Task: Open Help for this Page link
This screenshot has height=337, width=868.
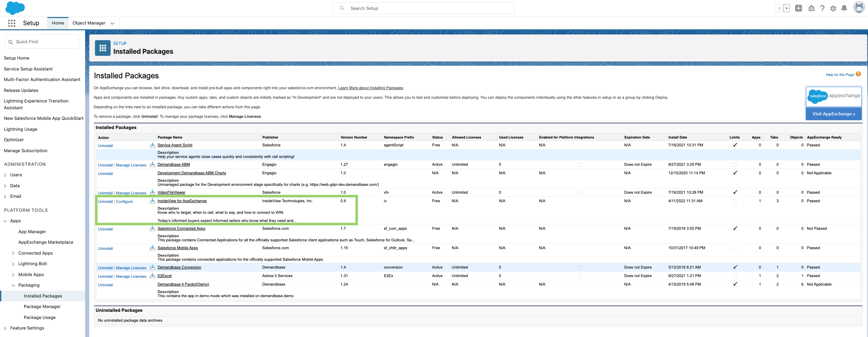Action: pos(840,75)
